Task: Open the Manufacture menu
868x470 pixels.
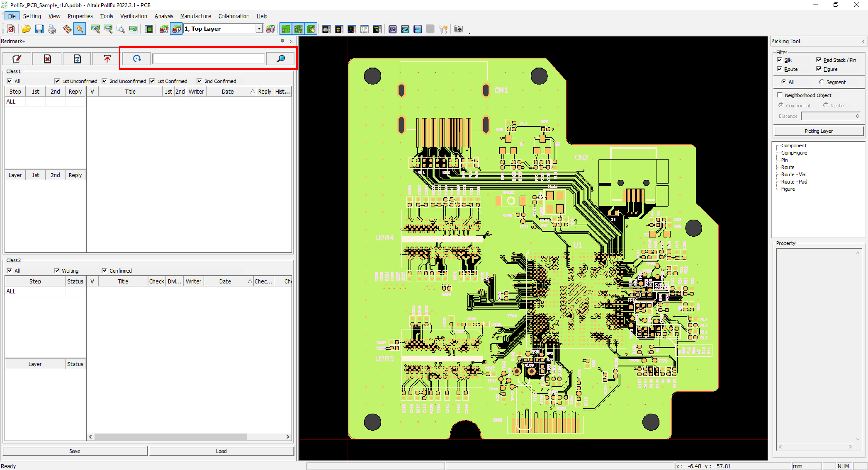Action: click(x=195, y=16)
